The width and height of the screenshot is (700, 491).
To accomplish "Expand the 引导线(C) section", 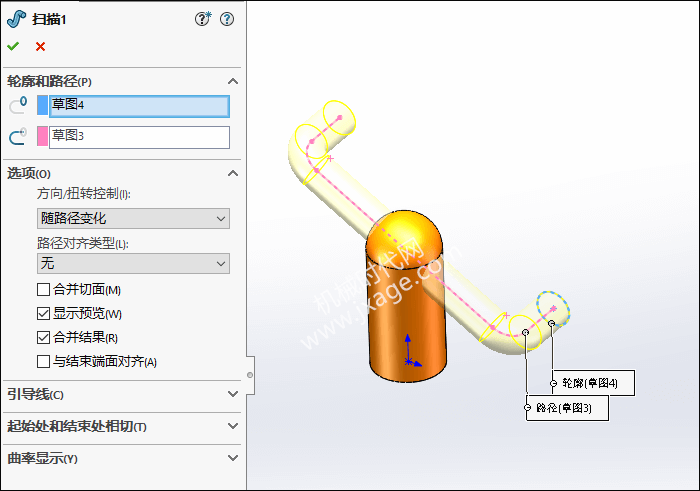I will tap(233, 394).
